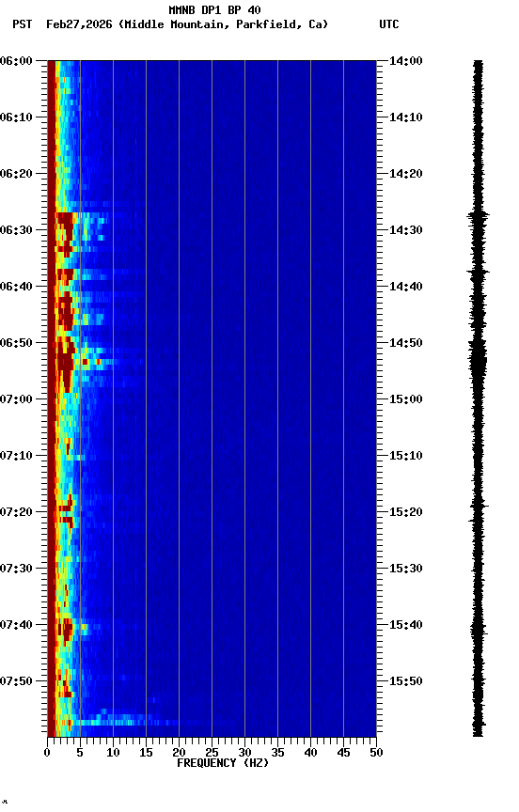519x812 pixels.
Task: Click the location text '(Middle Mountain, Parkfield, Ca)'
Action: pos(223,24)
